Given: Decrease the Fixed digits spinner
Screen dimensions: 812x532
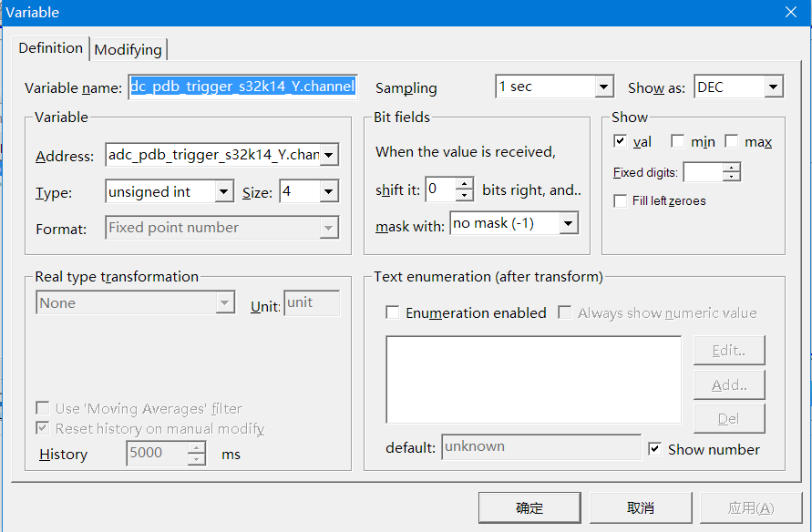Looking at the screenshot, I should coord(731,178).
